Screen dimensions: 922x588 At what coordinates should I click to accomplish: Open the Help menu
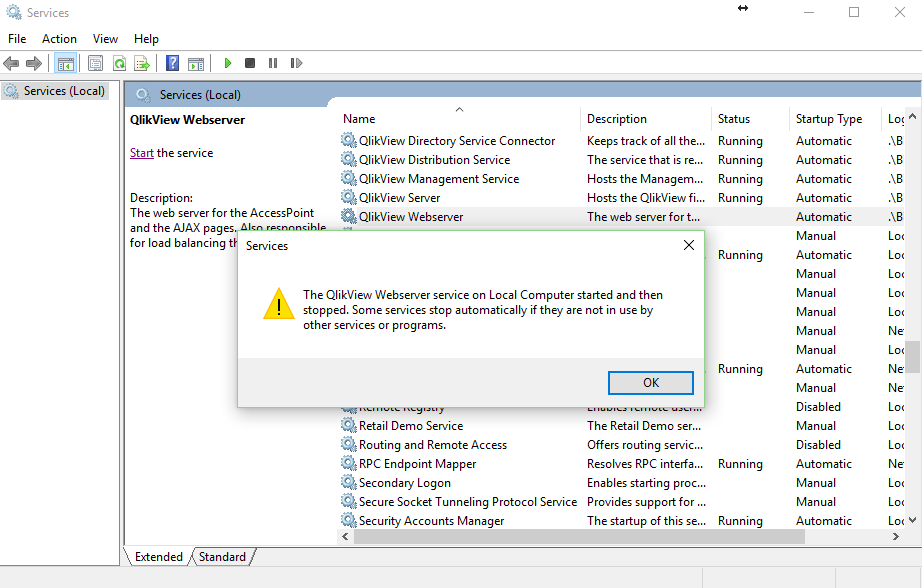(146, 39)
